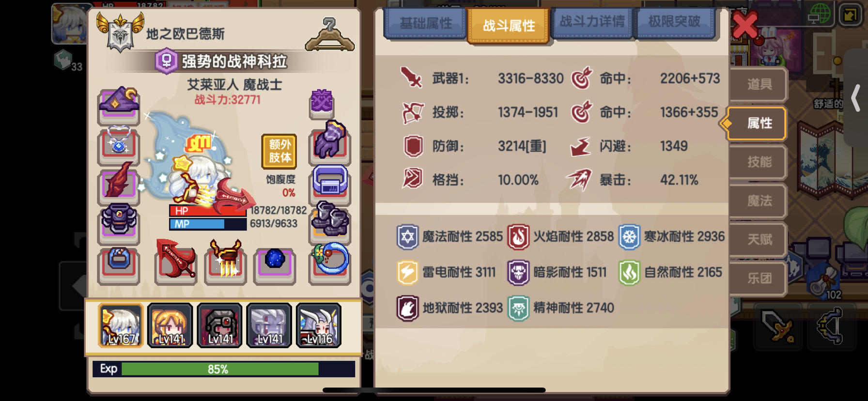Select the Lv116 horned character portrait
The height and width of the screenshot is (401, 868).
click(318, 325)
